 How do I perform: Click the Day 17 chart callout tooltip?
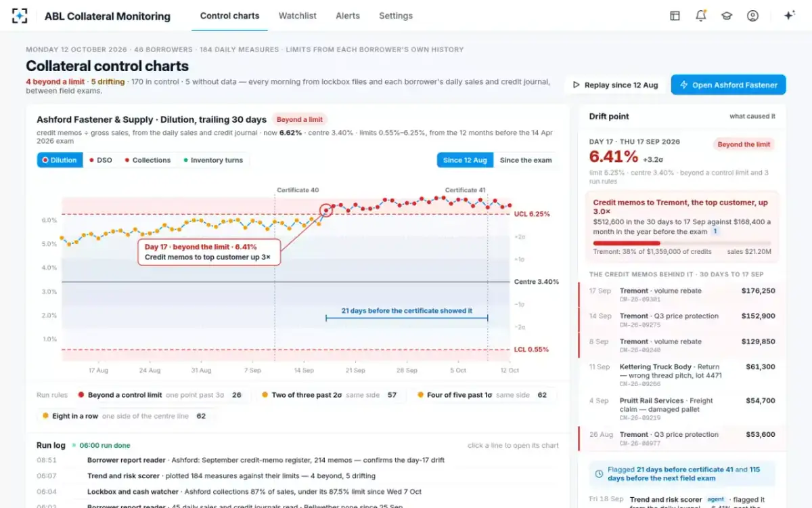208,252
